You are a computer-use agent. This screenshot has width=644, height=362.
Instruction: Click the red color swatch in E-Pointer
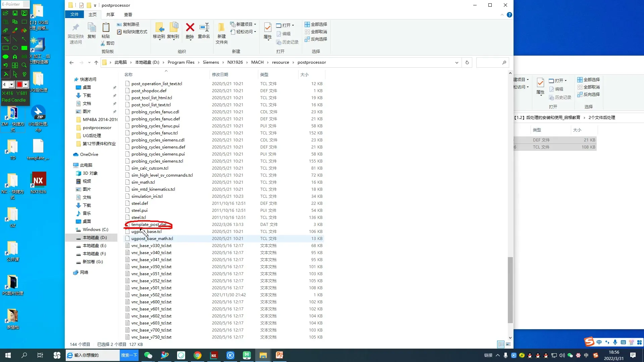tap(19, 84)
